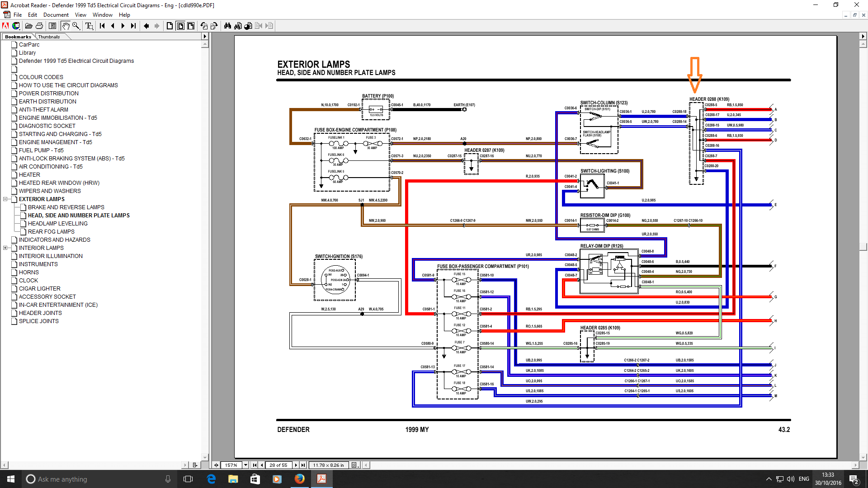
Task: Switch to the Bookmarks tab
Action: (18, 37)
